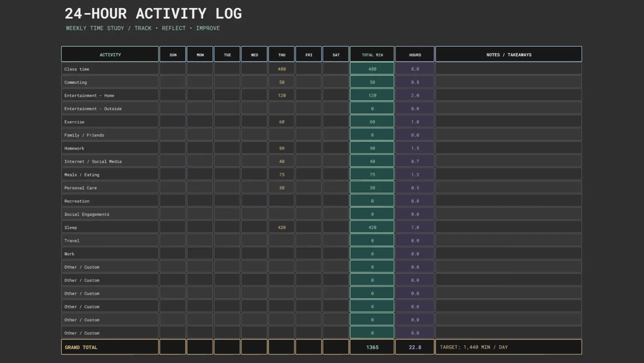The height and width of the screenshot is (363, 644).
Task: Click the GRAND TOTAL label
Action: tap(110, 347)
